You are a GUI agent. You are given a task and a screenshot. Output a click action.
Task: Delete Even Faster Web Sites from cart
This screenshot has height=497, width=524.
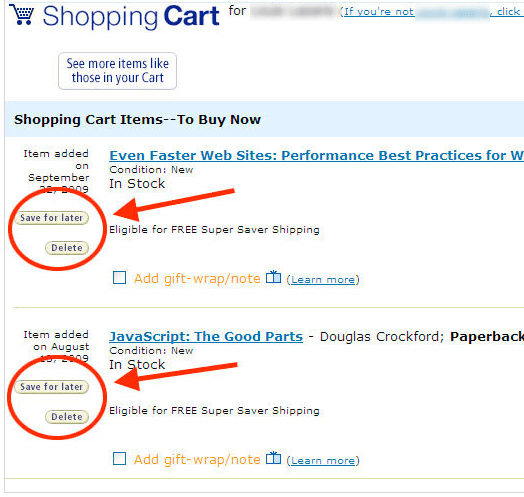67,248
